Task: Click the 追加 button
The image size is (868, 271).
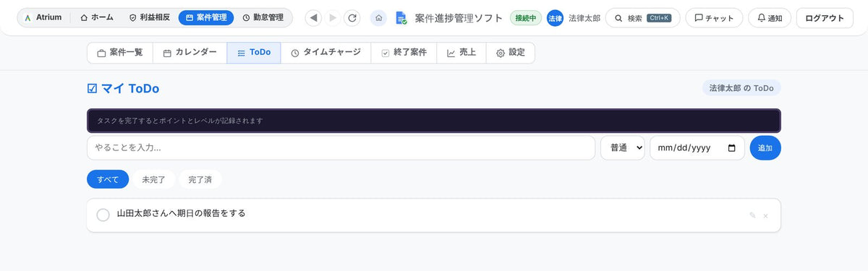Action: (x=765, y=147)
